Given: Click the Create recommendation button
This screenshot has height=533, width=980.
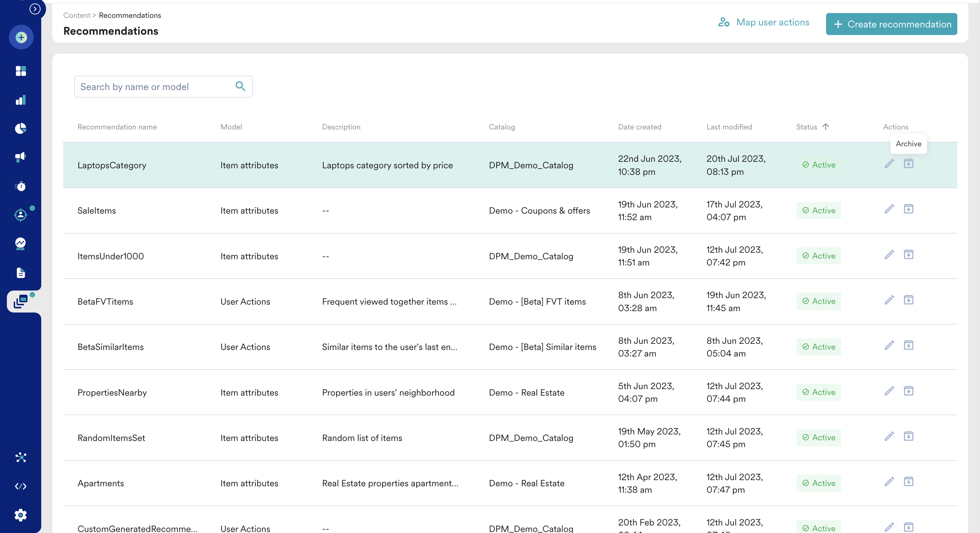Looking at the screenshot, I should click(x=891, y=24).
